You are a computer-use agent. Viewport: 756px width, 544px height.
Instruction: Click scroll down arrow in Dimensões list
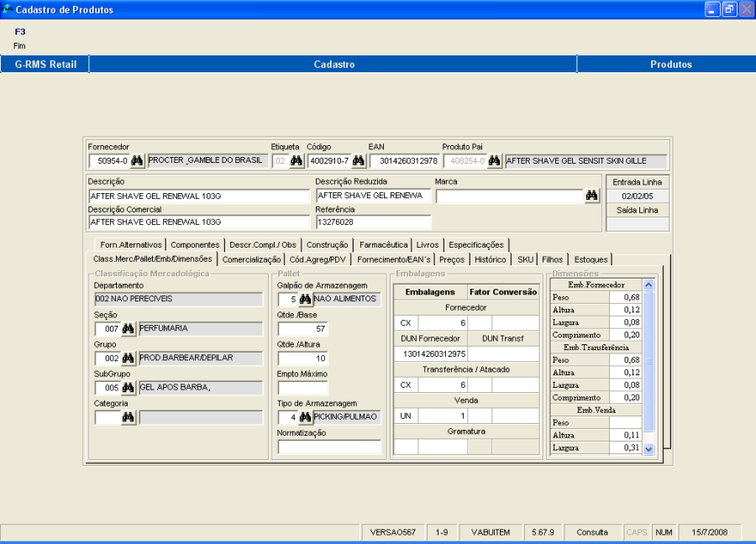pos(648,449)
